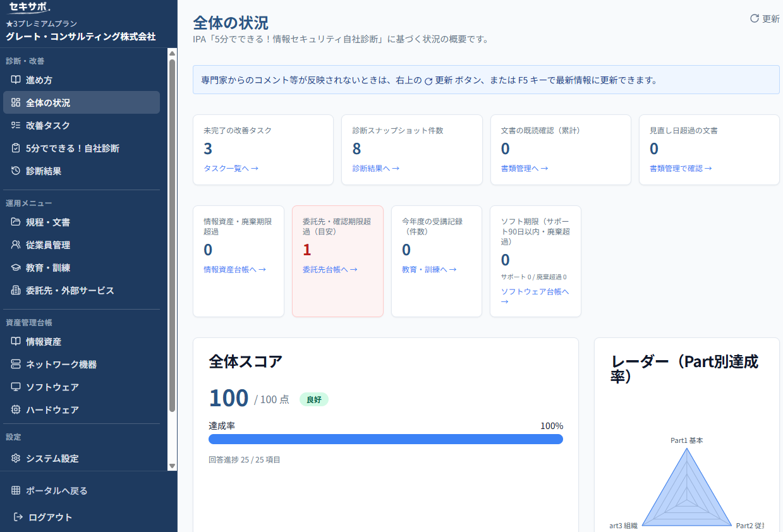Click the レーダー(Part別達成率) heading

[x=685, y=369]
